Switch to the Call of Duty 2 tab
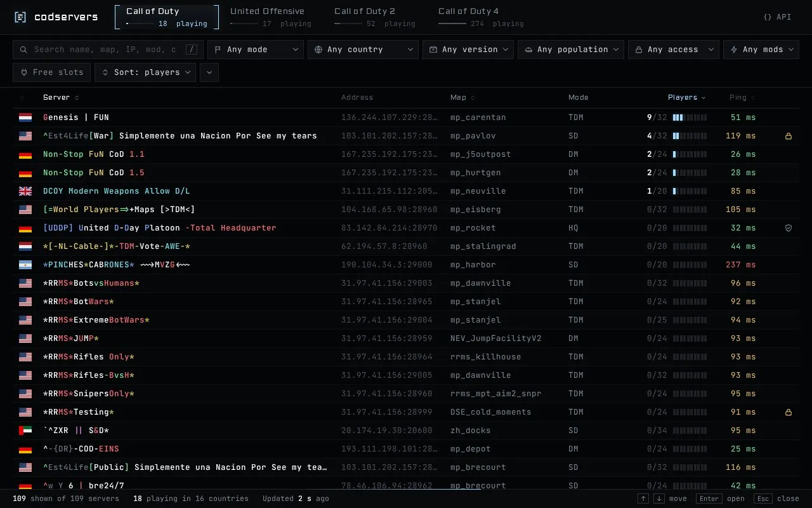Image resolution: width=812 pixels, height=508 pixels. pyautogui.click(x=375, y=17)
